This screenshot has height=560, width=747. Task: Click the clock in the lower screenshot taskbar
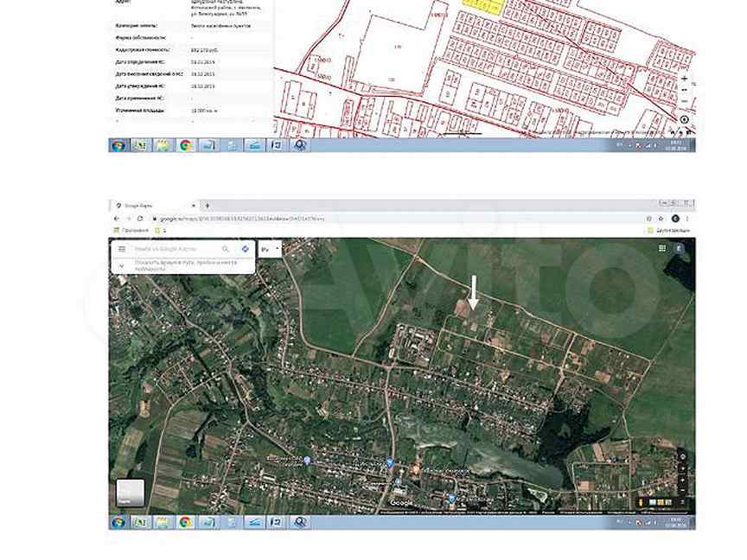coord(676,522)
